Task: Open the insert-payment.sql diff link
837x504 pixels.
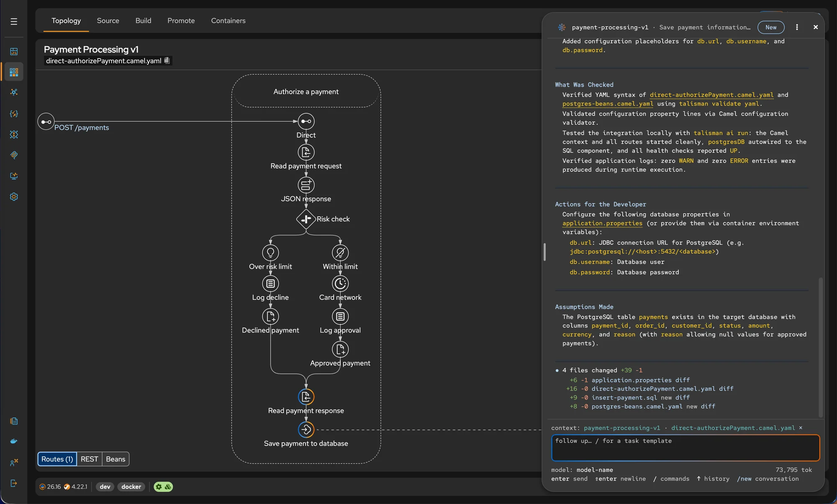Action: coord(683,398)
